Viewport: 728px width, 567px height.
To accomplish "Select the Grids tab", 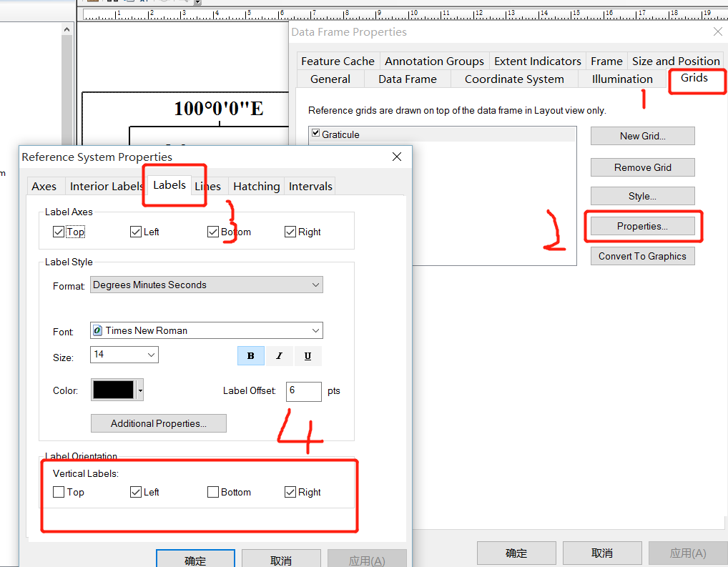I will coord(694,78).
